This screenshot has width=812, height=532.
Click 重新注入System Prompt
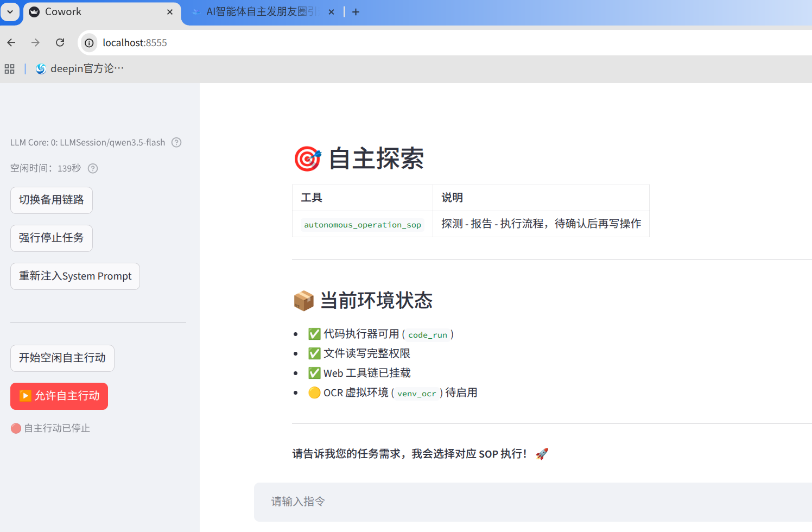tap(75, 276)
